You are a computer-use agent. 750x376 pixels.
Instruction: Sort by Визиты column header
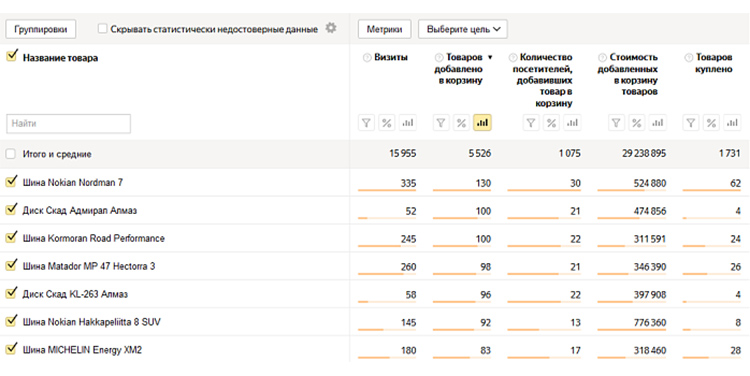pos(391,57)
